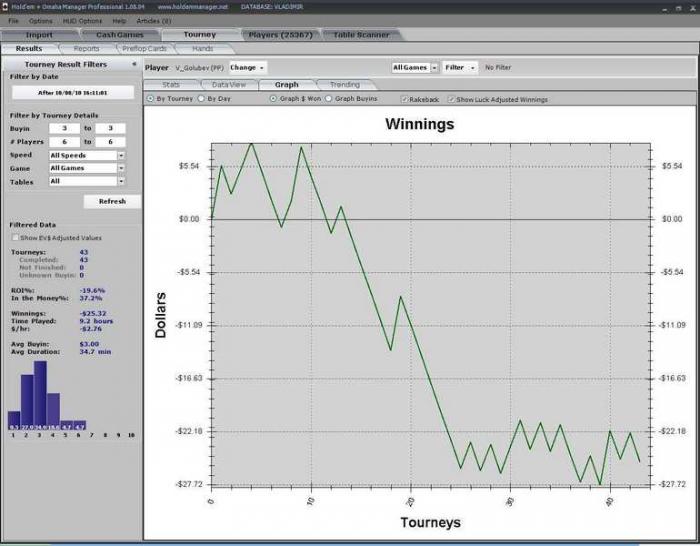Switch to the Trending tab
The image size is (700, 546).
coord(345,84)
